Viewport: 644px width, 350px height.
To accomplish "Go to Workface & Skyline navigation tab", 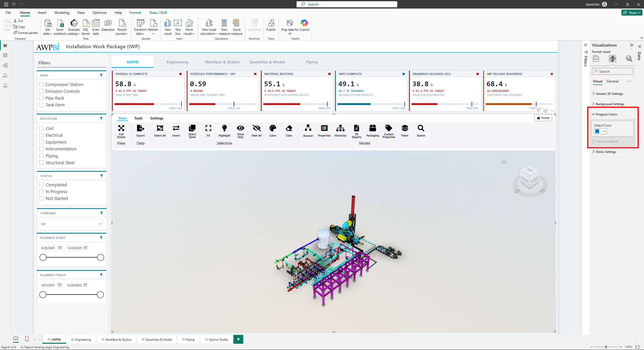I will [x=222, y=62].
